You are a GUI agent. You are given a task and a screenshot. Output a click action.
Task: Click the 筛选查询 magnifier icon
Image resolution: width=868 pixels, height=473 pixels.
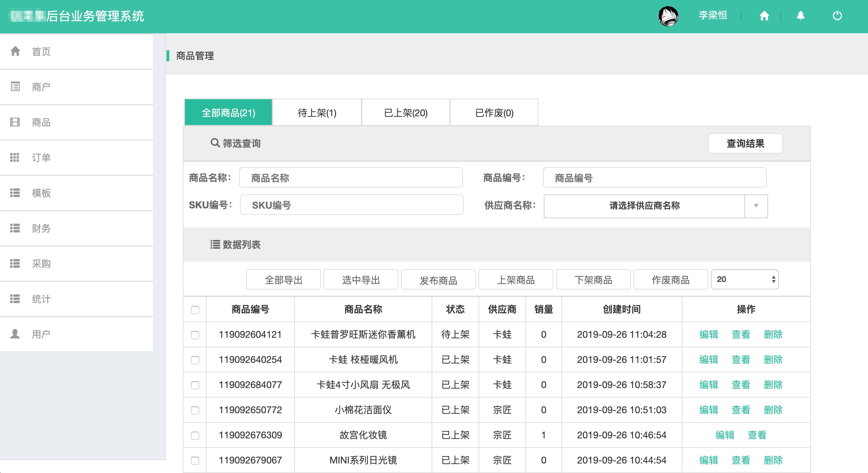click(215, 143)
